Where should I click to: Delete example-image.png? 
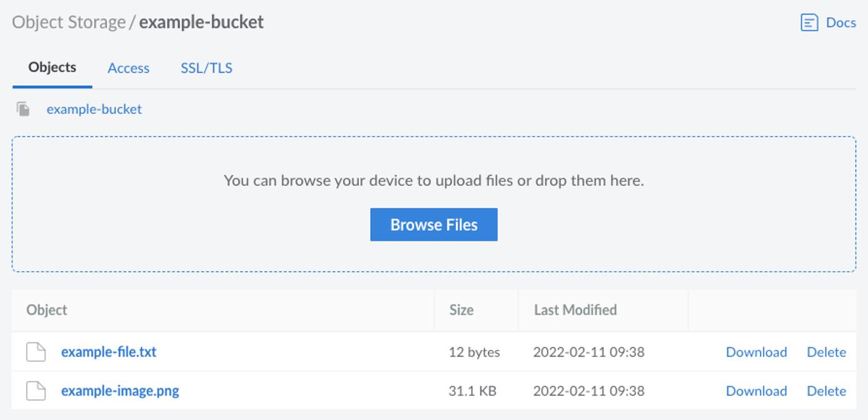pyautogui.click(x=826, y=391)
